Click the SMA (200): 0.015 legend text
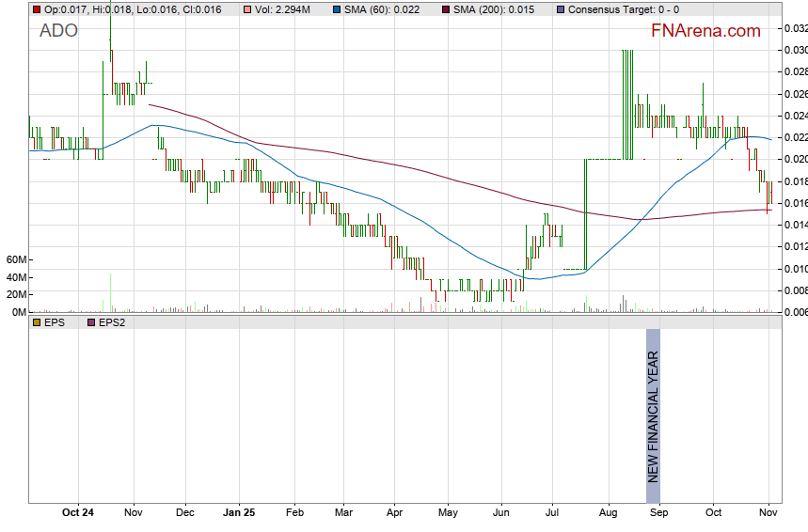Image resolution: width=808 pixels, height=532 pixels. coord(498,8)
